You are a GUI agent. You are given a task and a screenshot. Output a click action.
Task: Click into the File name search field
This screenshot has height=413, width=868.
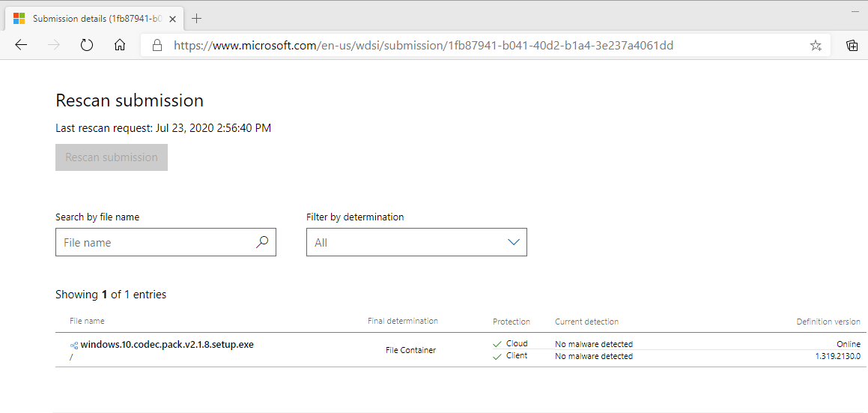pyautogui.click(x=166, y=242)
